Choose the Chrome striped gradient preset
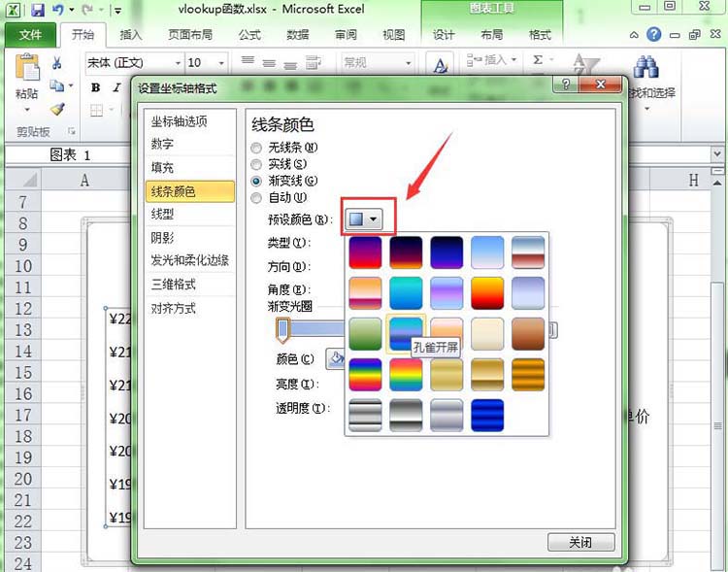 (365, 416)
